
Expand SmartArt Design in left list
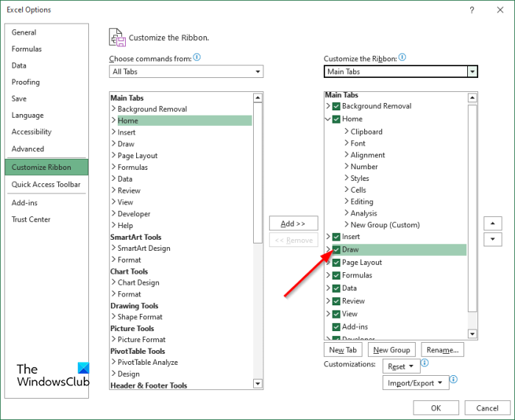click(113, 248)
